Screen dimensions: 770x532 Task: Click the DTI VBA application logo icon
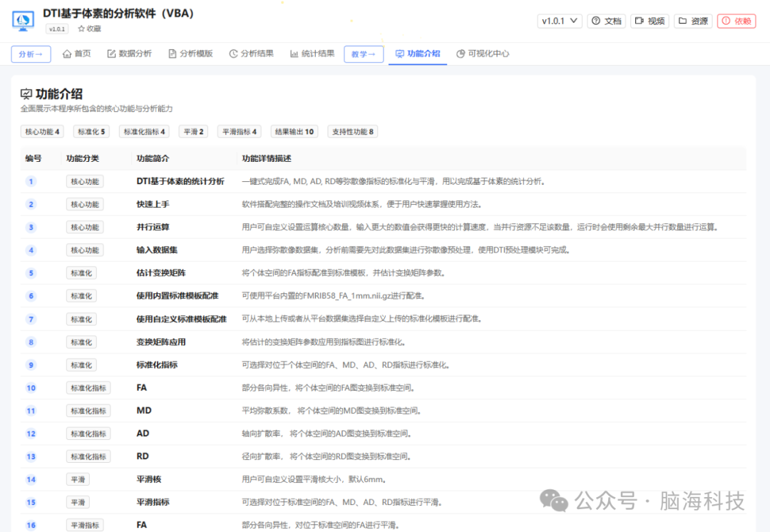23,21
